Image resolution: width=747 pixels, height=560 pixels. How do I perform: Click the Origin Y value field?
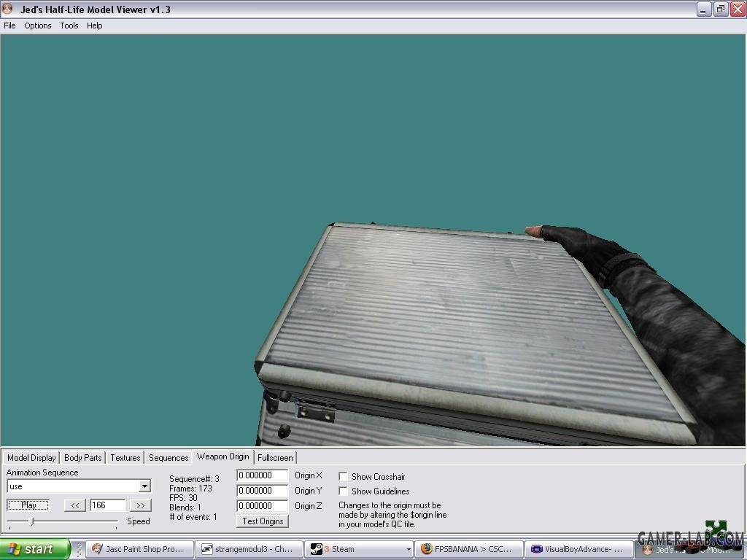pos(263,491)
